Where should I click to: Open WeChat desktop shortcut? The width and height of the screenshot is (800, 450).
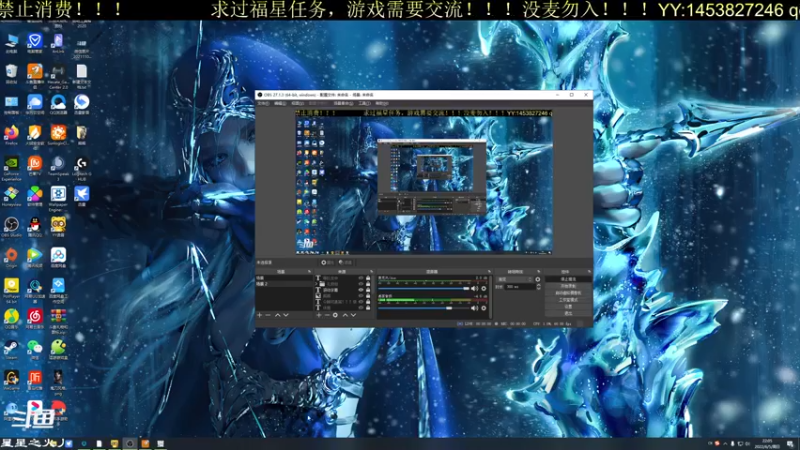pyautogui.click(x=35, y=348)
